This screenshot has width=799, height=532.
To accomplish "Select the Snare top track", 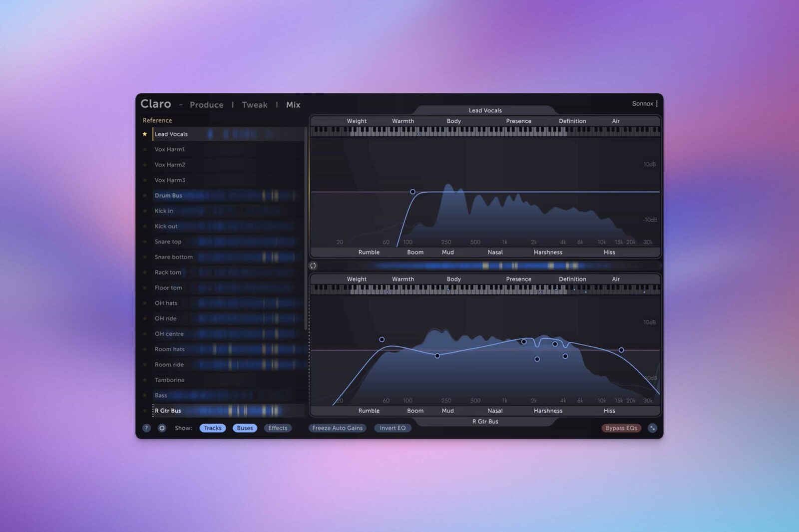I will click(x=168, y=242).
